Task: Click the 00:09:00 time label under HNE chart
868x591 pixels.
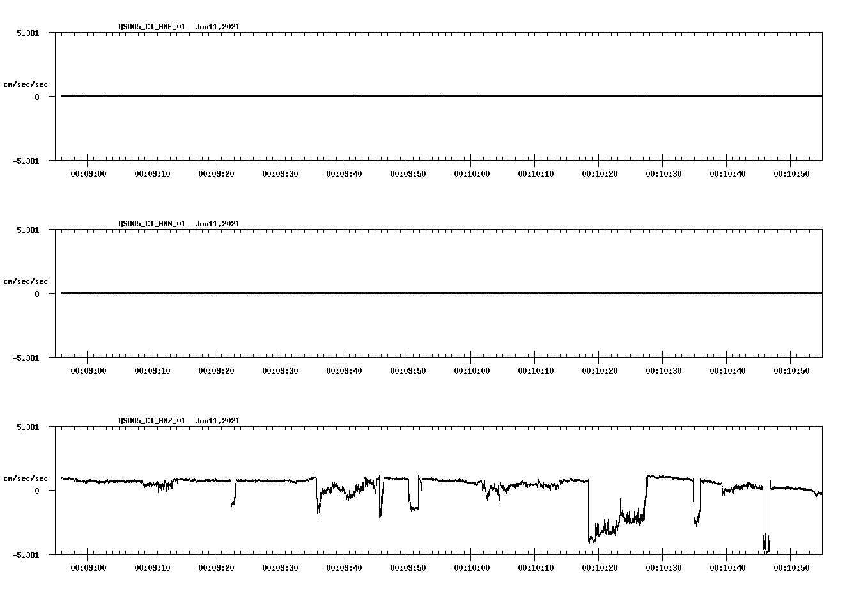Action: (88, 174)
